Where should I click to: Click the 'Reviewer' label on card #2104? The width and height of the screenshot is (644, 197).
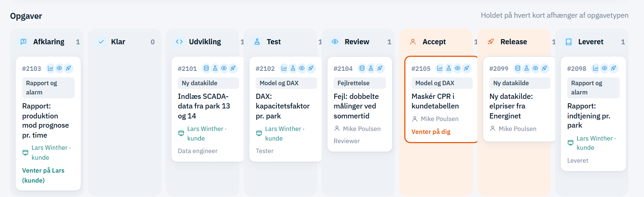click(346, 141)
